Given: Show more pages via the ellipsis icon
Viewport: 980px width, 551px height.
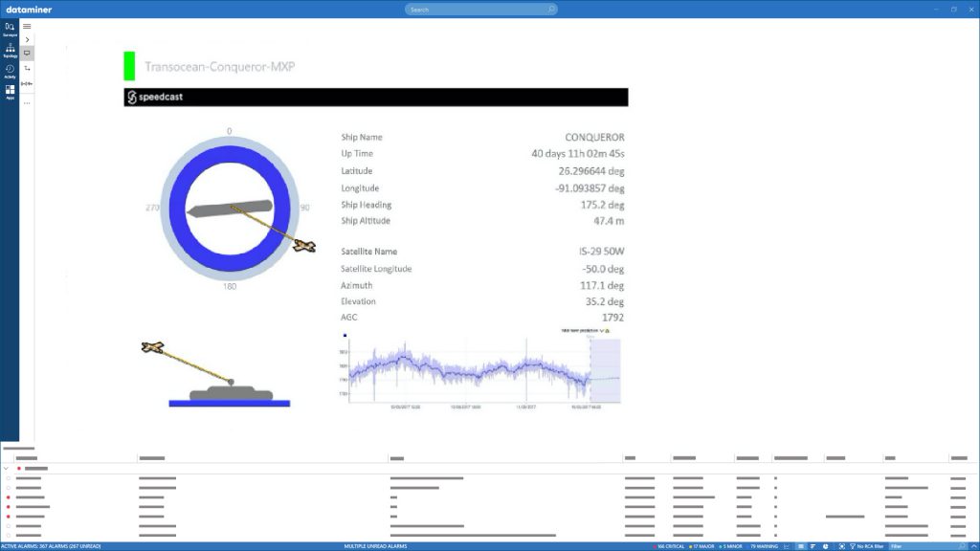Looking at the screenshot, I should (27, 103).
